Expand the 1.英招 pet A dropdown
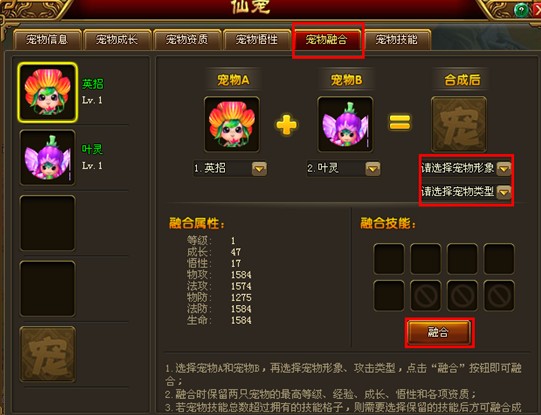541x415 pixels. click(x=259, y=169)
